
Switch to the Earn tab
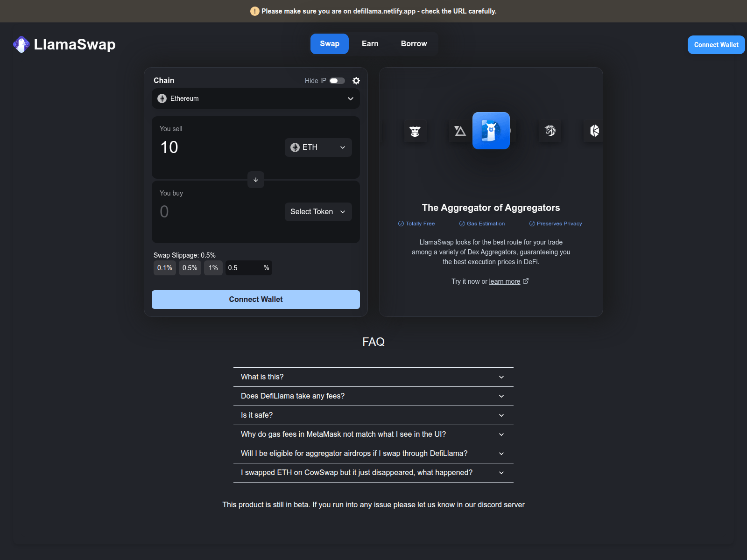tap(370, 44)
